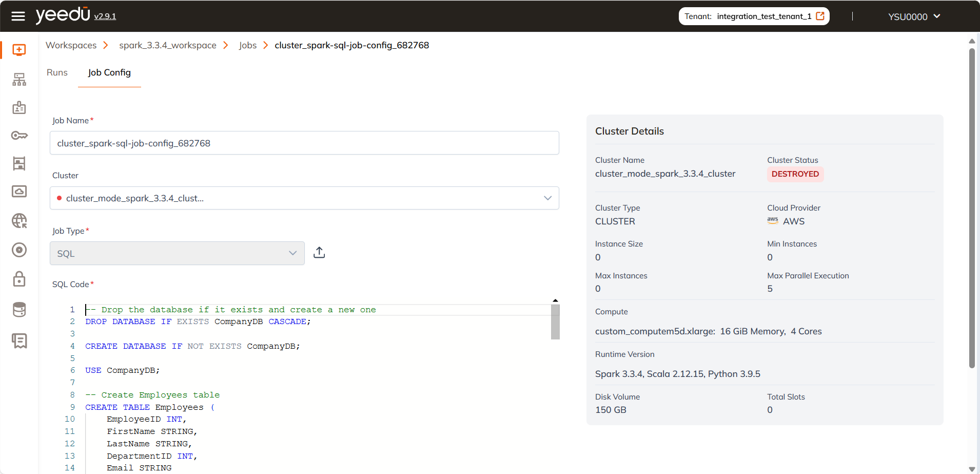
Task: Select the circular target sidebar icon
Action: (x=18, y=250)
